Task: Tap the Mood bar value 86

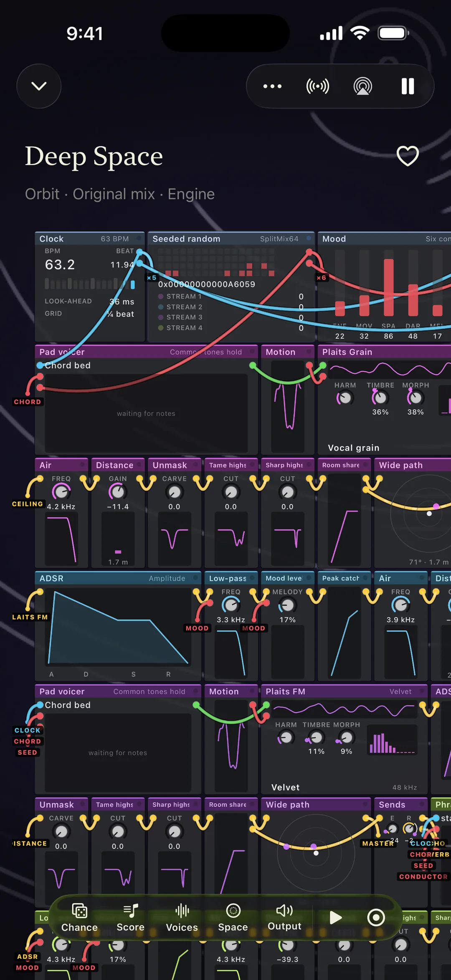Action: [x=388, y=336]
